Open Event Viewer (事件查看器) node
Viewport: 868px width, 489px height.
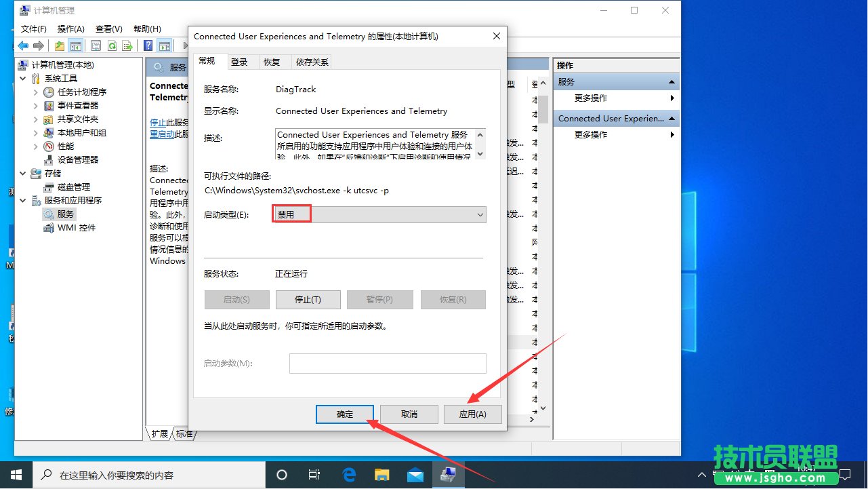pyautogui.click(x=77, y=106)
